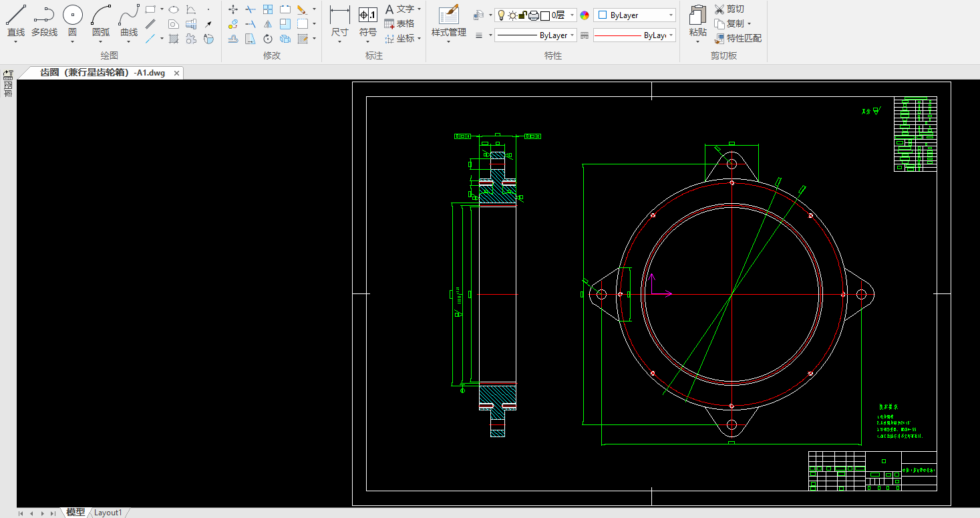Click the Move tool in 修改 panel
The image size is (980, 518).
pyautogui.click(x=233, y=9)
